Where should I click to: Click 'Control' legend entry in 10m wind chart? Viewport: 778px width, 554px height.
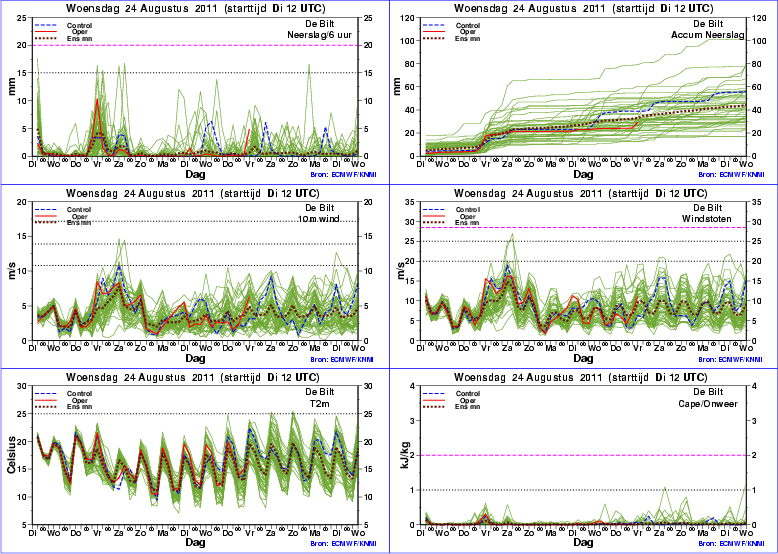click(79, 210)
